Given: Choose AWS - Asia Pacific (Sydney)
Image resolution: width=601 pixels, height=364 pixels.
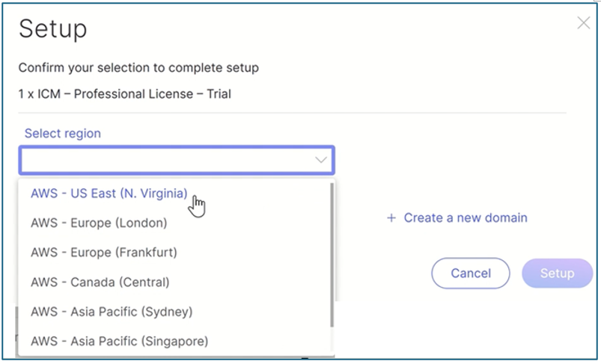Looking at the screenshot, I should [x=112, y=312].
